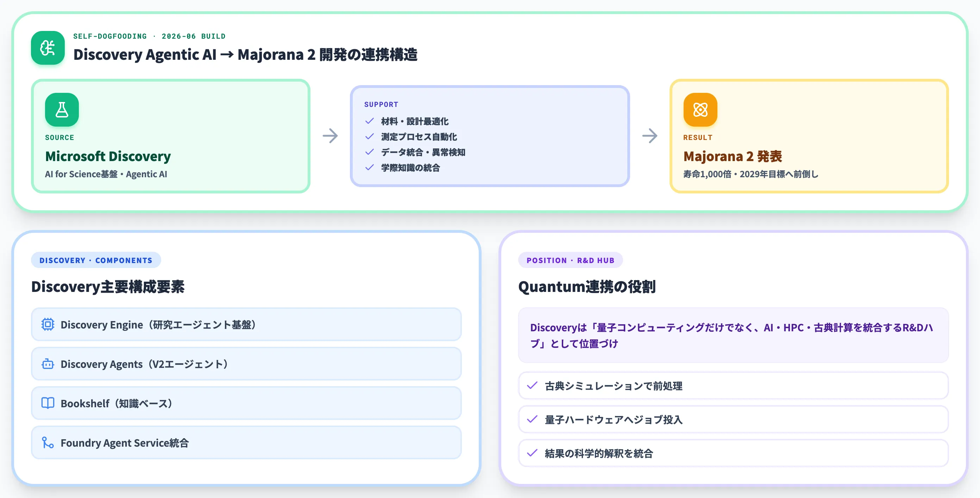Click the Discovery主要構成要素 heading
980x498 pixels.
pyautogui.click(x=108, y=287)
